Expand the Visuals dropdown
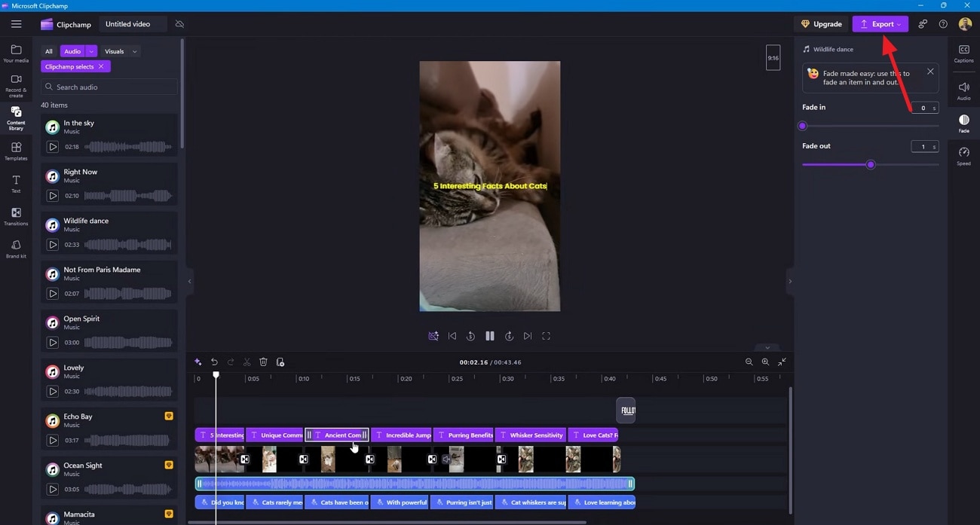The height and width of the screenshot is (525, 980). [x=135, y=51]
